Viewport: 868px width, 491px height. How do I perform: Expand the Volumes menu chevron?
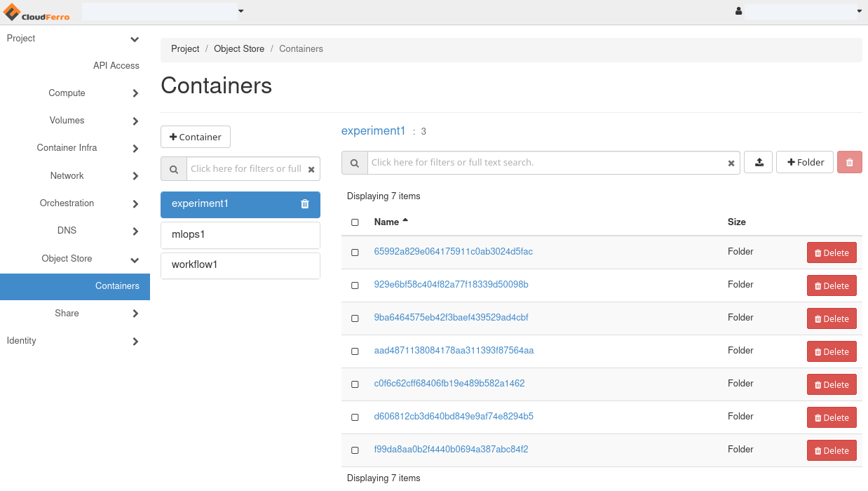[x=135, y=121]
